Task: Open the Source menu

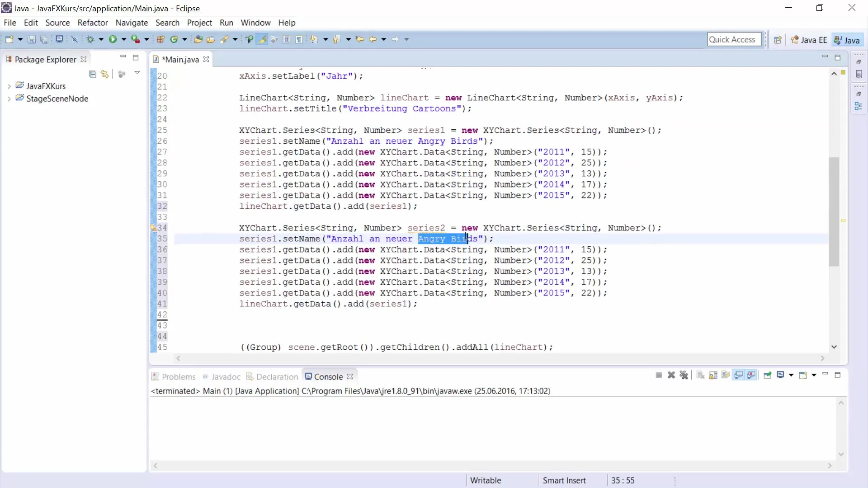Action: (x=57, y=23)
